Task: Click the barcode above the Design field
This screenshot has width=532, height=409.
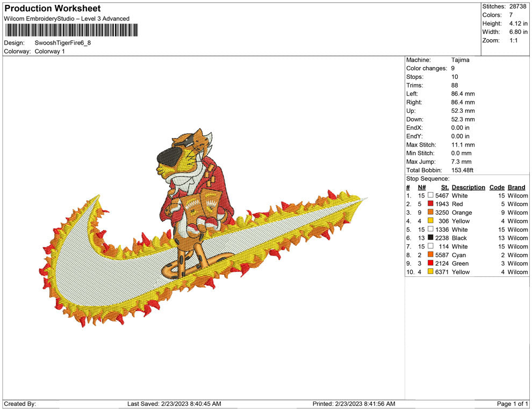Action: 71,31
